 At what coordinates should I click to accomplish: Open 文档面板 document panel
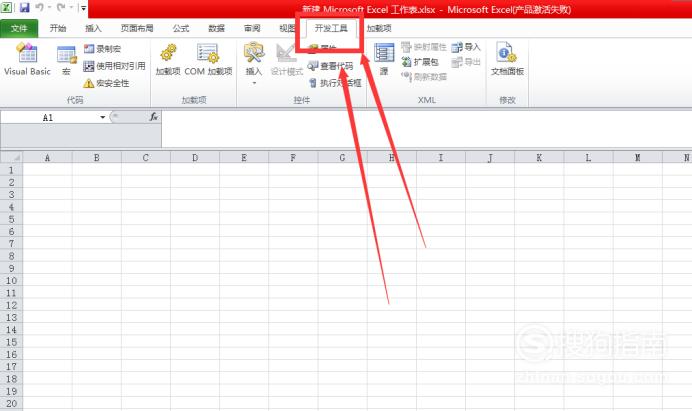[x=507, y=60]
